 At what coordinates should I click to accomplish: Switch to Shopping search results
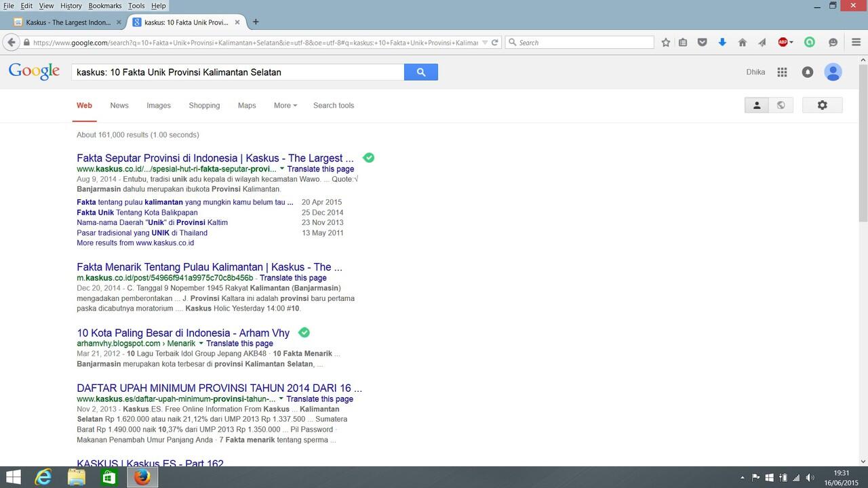[204, 105]
